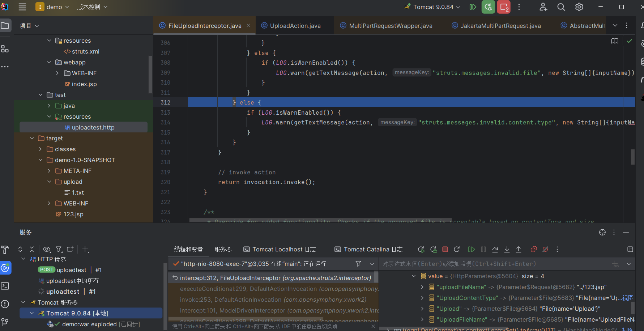Click Step Out up-arrow icon

519,249
